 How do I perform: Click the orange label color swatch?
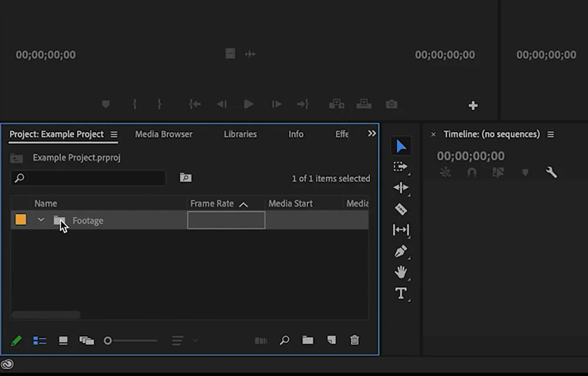pos(21,220)
